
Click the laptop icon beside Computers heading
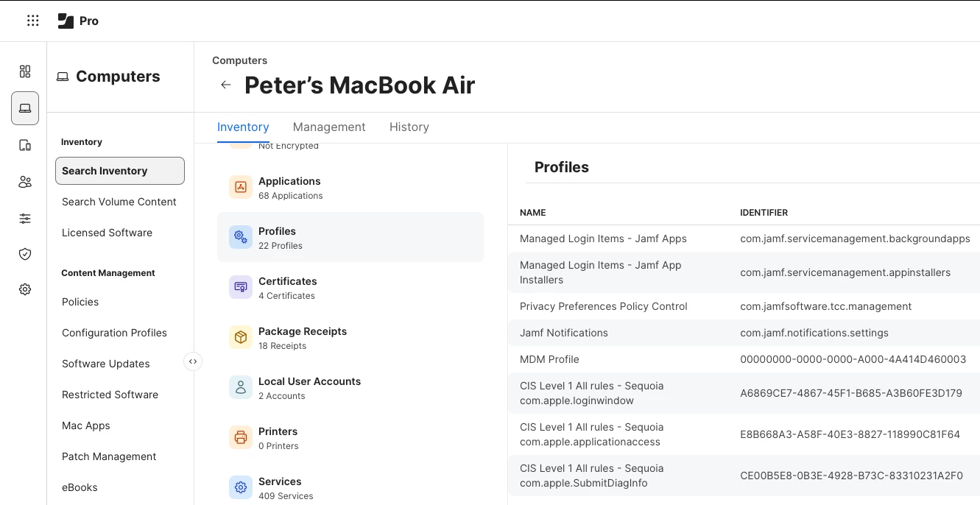63,77
